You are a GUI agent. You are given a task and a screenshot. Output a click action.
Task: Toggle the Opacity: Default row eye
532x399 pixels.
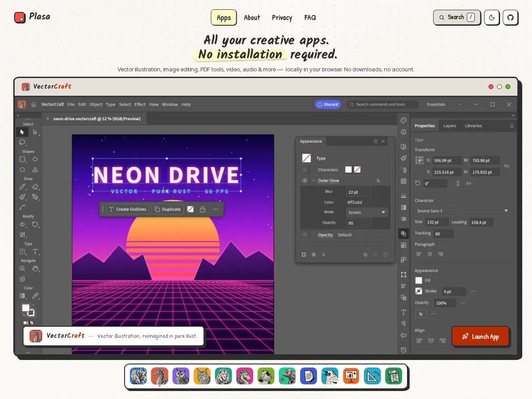tap(305, 235)
